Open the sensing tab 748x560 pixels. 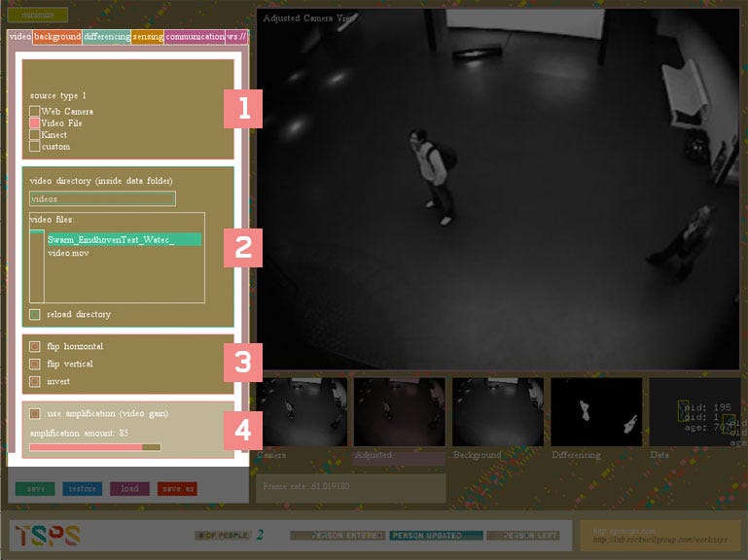(x=148, y=37)
